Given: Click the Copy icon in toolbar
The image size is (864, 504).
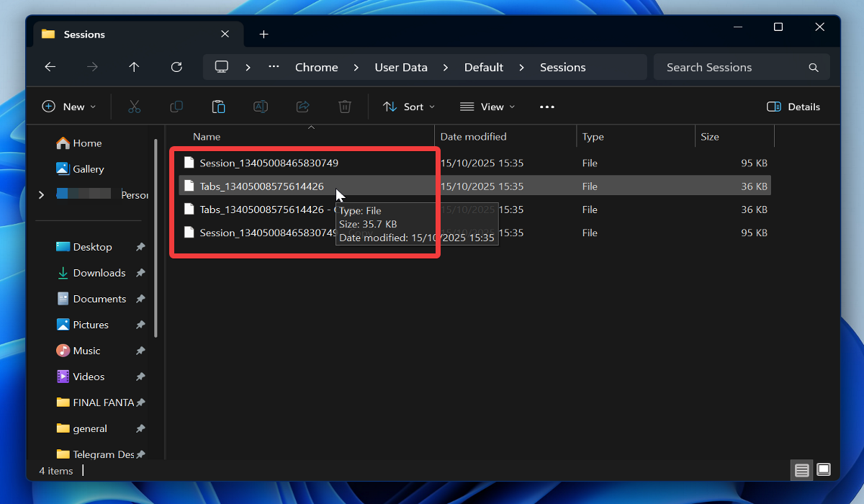Looking at the screenshot, I should pyautogui.click(x=176, y=107).
